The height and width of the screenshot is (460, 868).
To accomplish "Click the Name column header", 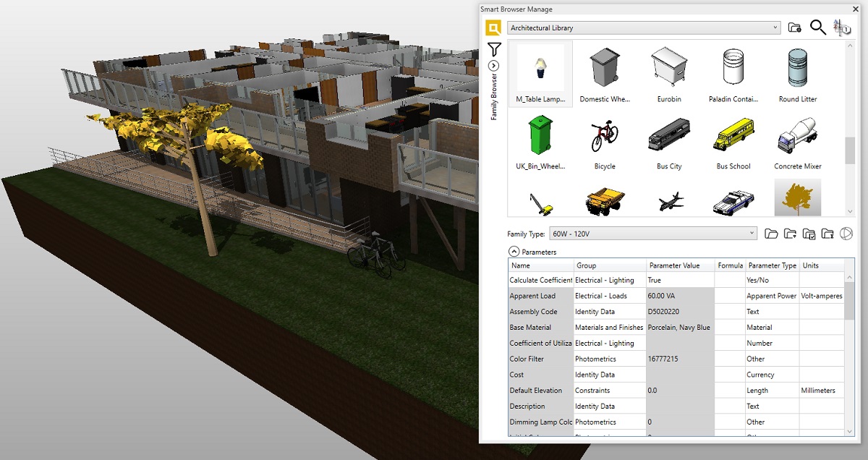I will tap(541, 265).
